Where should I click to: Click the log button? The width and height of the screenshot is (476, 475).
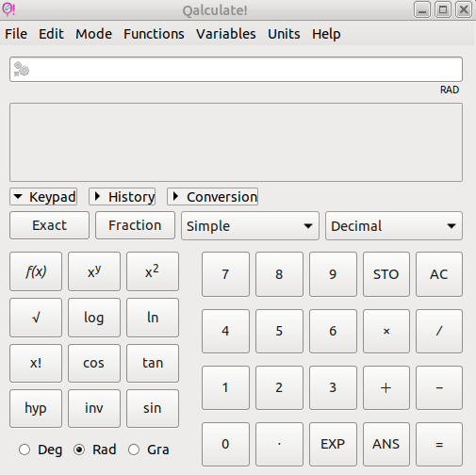pyautogui.click(x=94, y=318)
